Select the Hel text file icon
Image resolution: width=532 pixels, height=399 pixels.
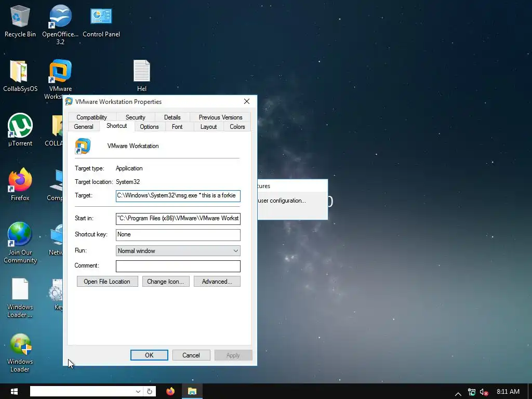[x=141, y=76]
